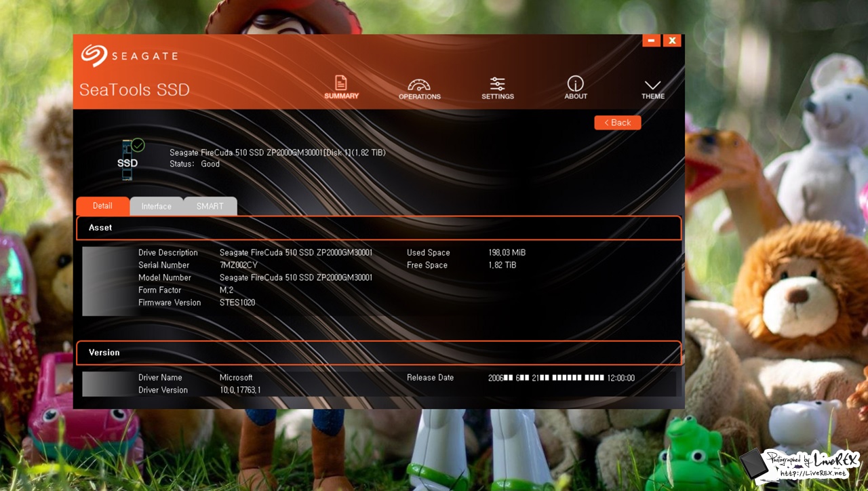Click the Asset section header
The width and height of the screenshot is (868, 491).
click(378, 228)
